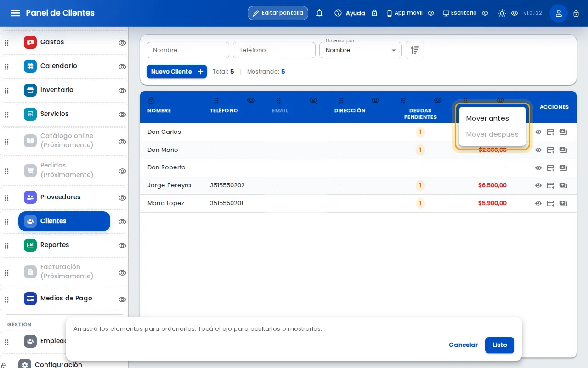Viewport: 588px width, 368px height.
Task: Toggle visibility of Gastos in sidebar
Action: click(x=122, y=43)
